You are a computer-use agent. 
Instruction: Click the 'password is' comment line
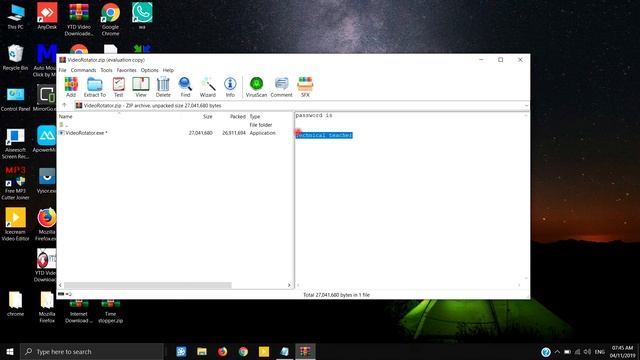[x=314, y=116]
